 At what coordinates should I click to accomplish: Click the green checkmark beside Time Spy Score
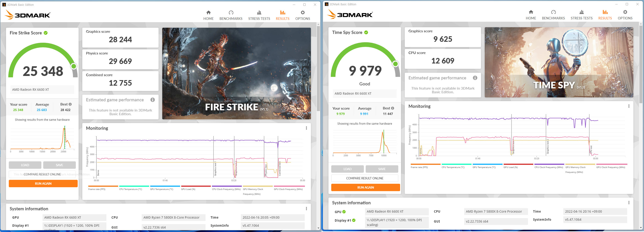pyautogui.click(x=366, y=32)
